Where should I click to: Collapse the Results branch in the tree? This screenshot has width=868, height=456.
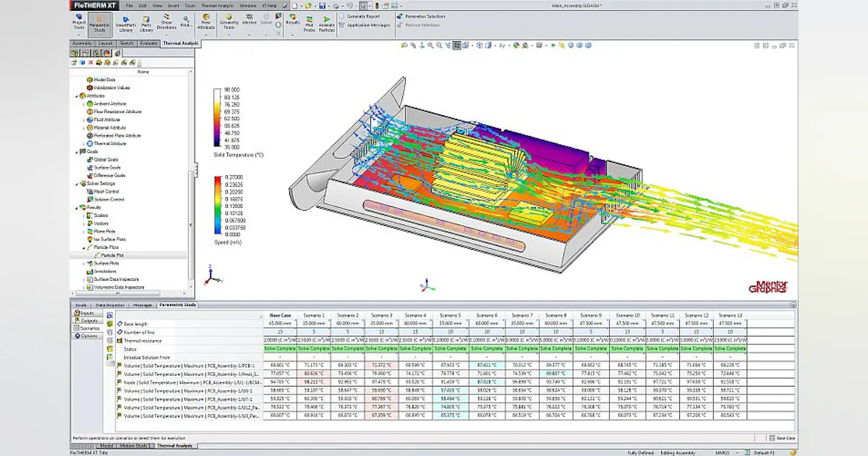coord(75,206)
